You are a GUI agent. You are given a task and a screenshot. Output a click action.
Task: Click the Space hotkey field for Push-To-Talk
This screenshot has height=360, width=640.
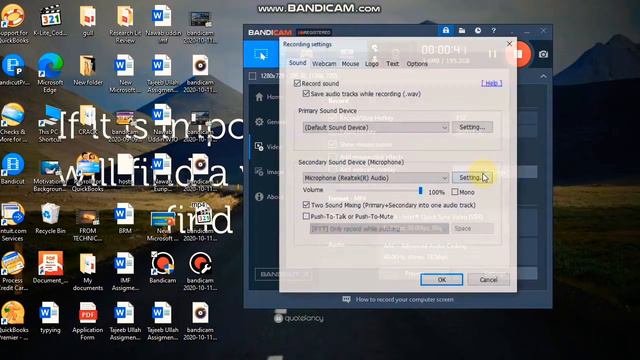point(473,229)
